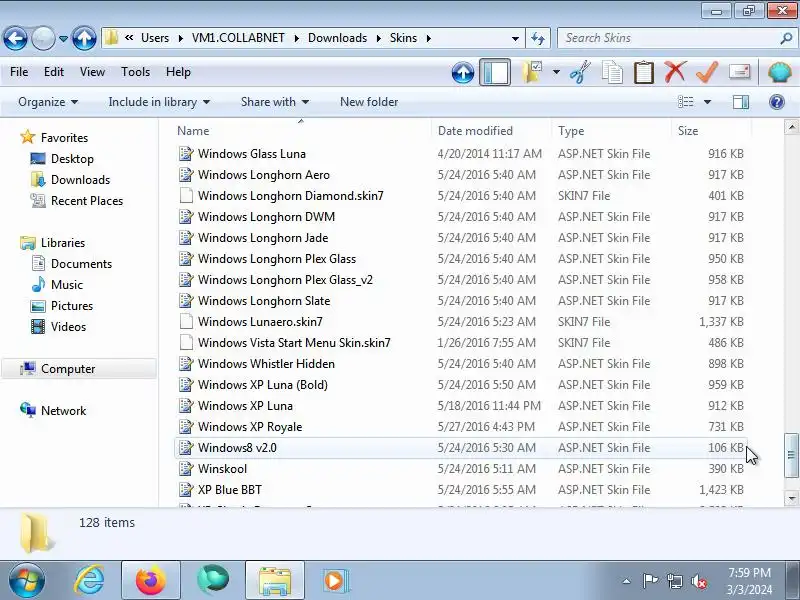Launch Internet Explorer from taskbar
Image resolution: width=800 pixels, height=600 pixels.
coord(90,581)
